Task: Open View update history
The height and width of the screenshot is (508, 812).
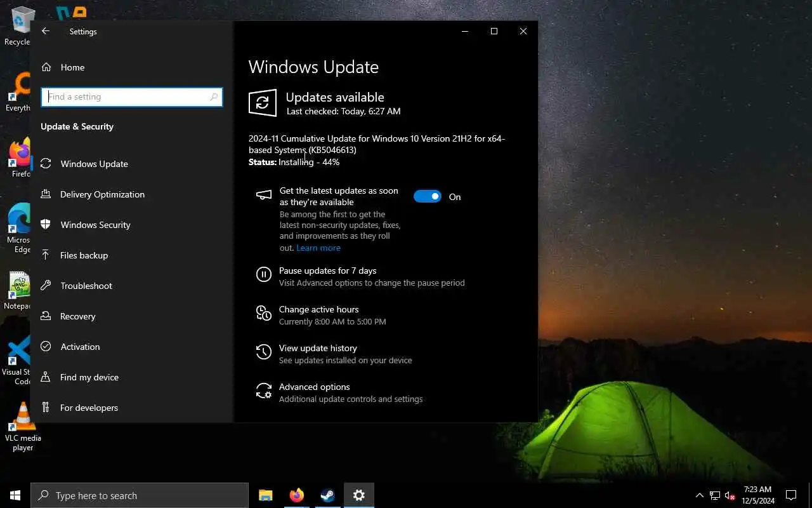Action: [x=318, y=348]
